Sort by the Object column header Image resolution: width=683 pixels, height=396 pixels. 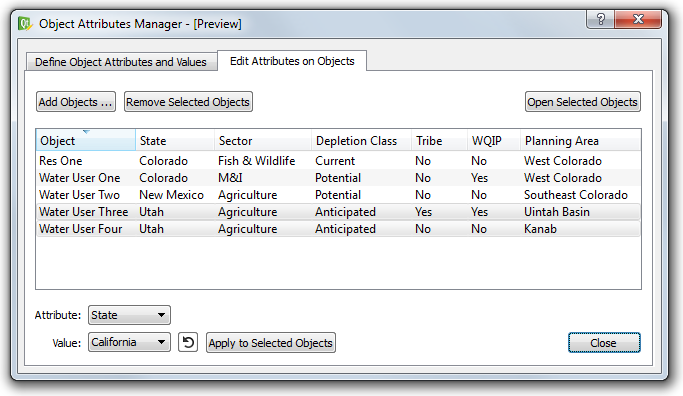(x=86, y=141)
